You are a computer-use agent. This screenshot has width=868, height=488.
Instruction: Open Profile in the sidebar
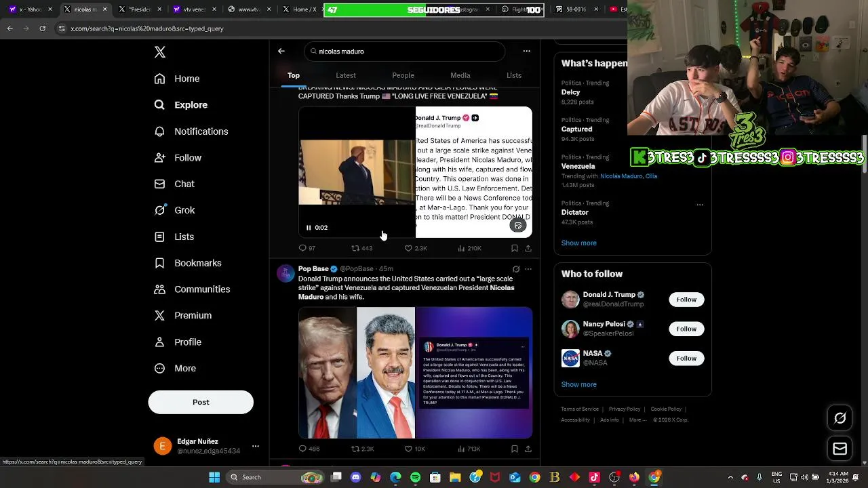point(178,342)
